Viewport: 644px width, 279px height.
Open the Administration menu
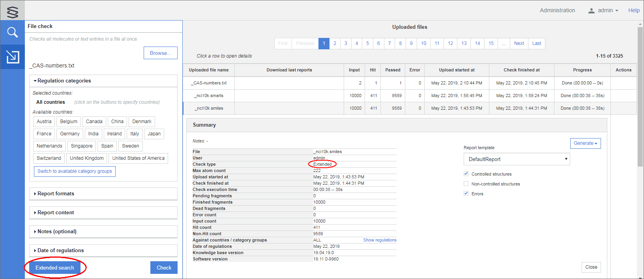coord(557,11)
